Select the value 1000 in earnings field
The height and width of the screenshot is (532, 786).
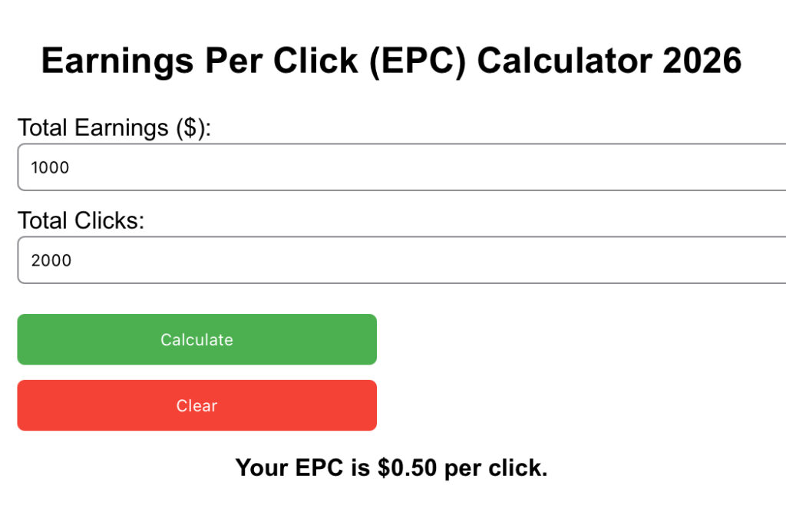click(50, 167)
